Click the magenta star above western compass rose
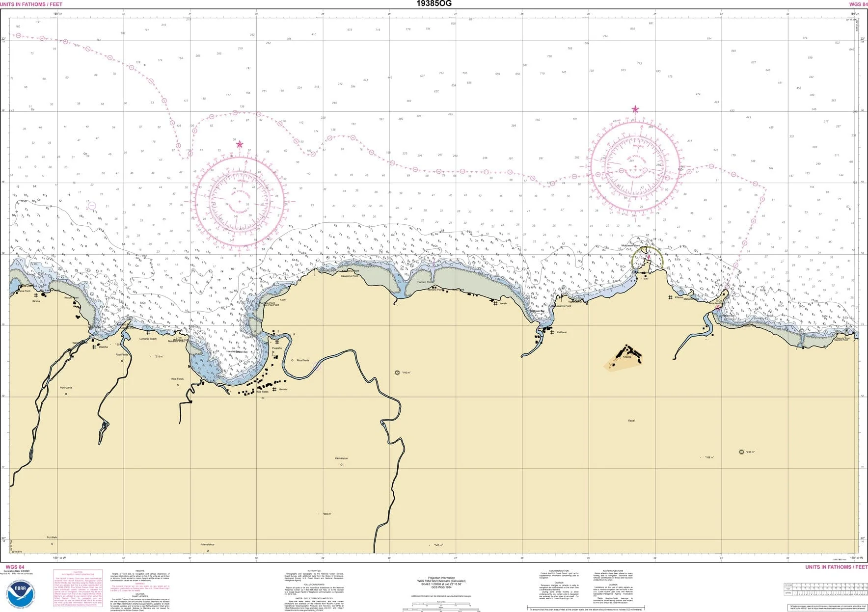 click(240, 144)
